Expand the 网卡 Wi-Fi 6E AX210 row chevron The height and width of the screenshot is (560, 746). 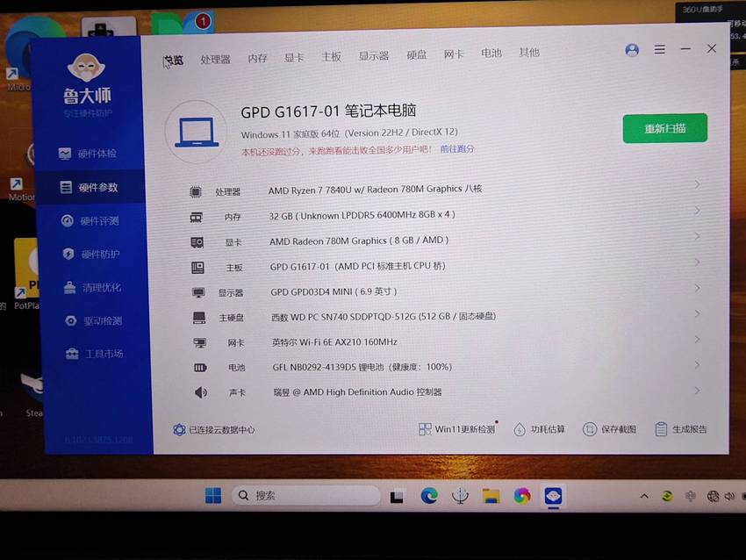click(697, 339)
